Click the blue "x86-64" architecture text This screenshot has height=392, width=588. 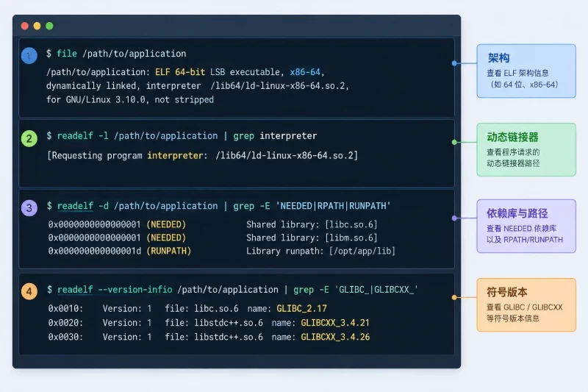(305, 72)
